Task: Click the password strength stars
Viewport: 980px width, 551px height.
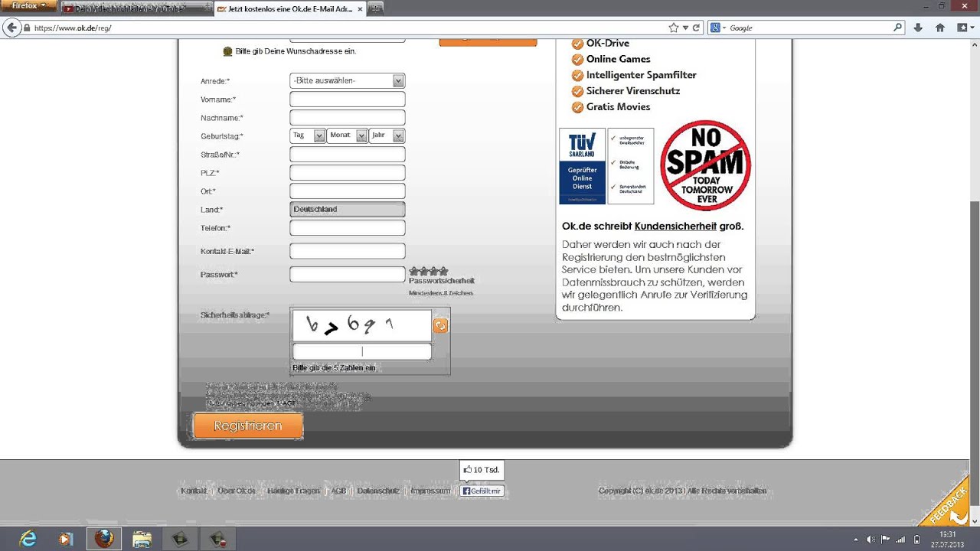Action: (x=429, y=271)
